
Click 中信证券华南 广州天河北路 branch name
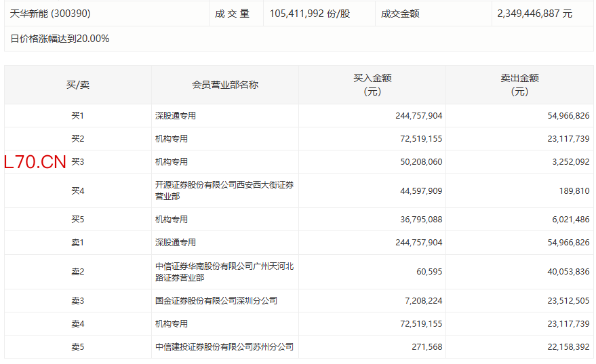point(224,272)
